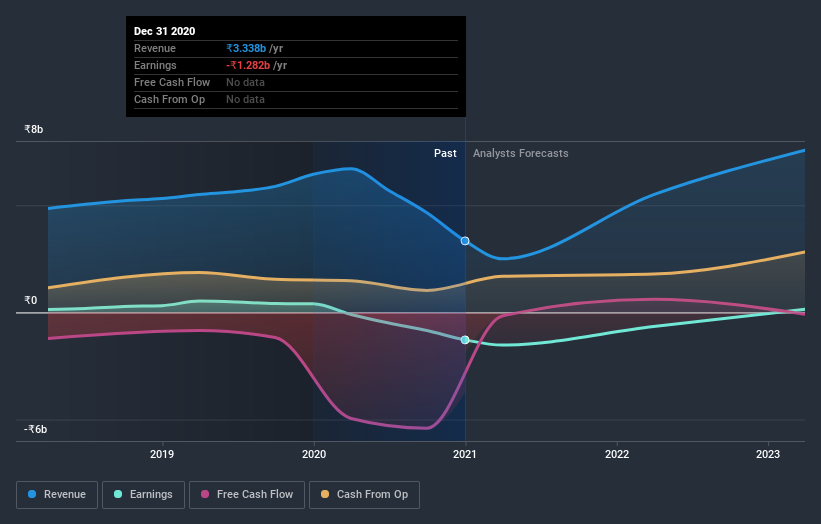Viewport: 821px width, 524px height.
Task: Click the Cash From Op tooltip row label
Action: pyautogui.click(x=169, y=99)
